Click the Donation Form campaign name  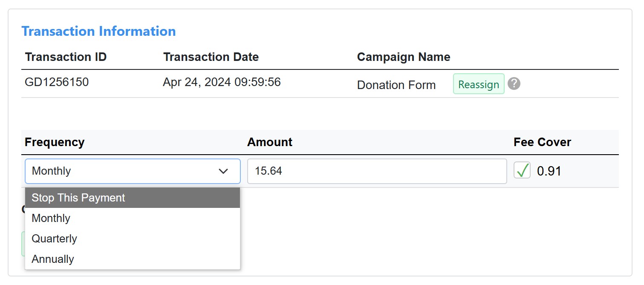[x=396, y=85]
